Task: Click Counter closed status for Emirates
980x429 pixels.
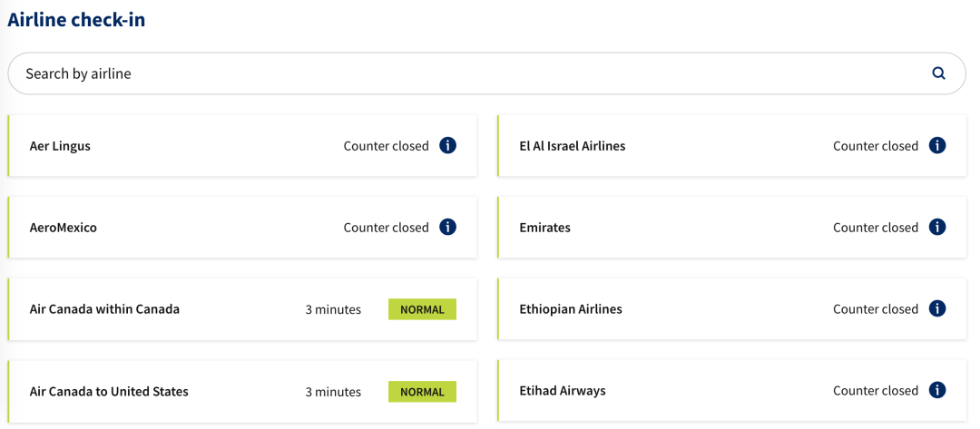Action: [x=876, y=228]
